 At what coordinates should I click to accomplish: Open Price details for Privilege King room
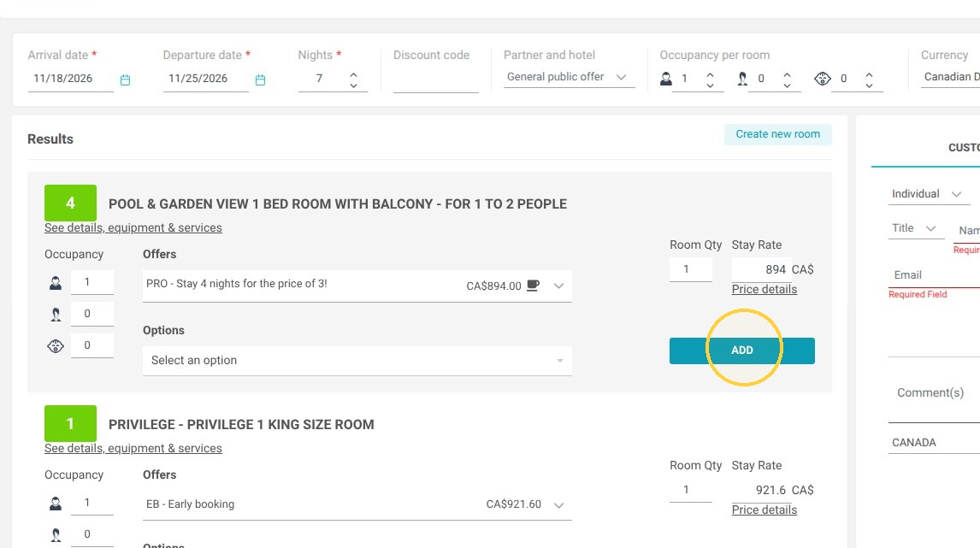point(765,510)
